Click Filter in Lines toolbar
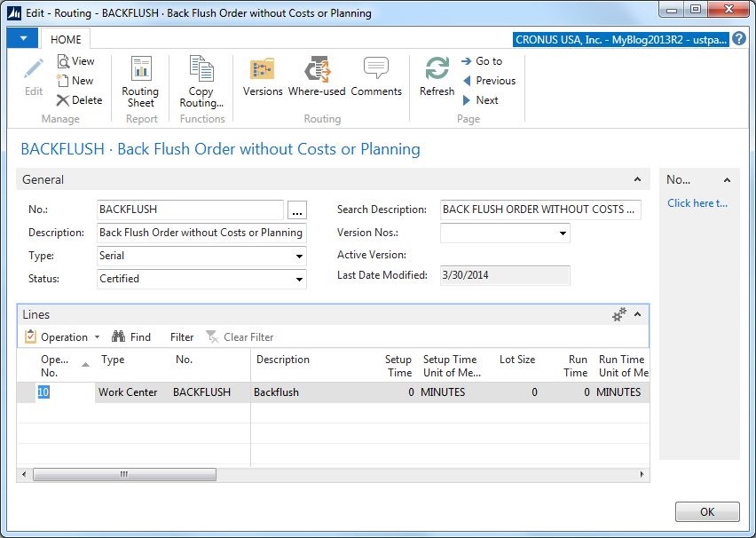Viewport: 756px width, 538px height. click(182, 336)
